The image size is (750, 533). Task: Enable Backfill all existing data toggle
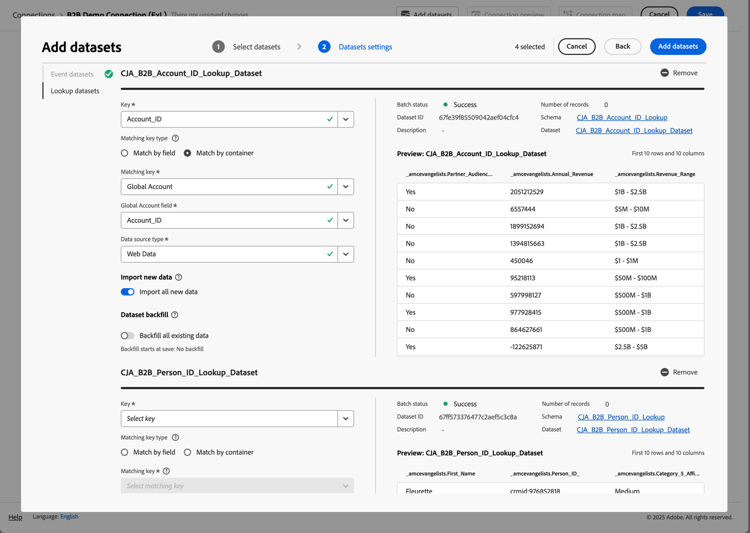[128, 336]
